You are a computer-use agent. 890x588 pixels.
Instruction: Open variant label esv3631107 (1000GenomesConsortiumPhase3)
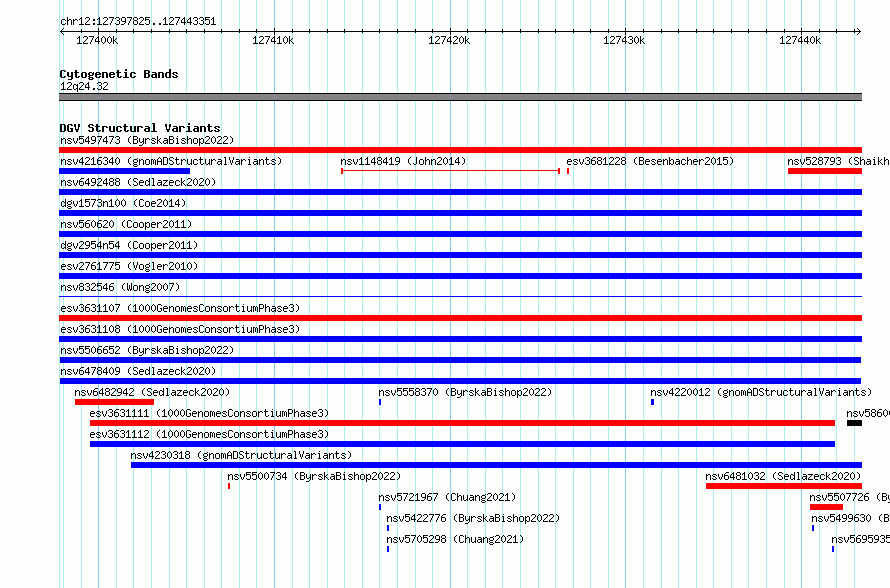(180, 308)
